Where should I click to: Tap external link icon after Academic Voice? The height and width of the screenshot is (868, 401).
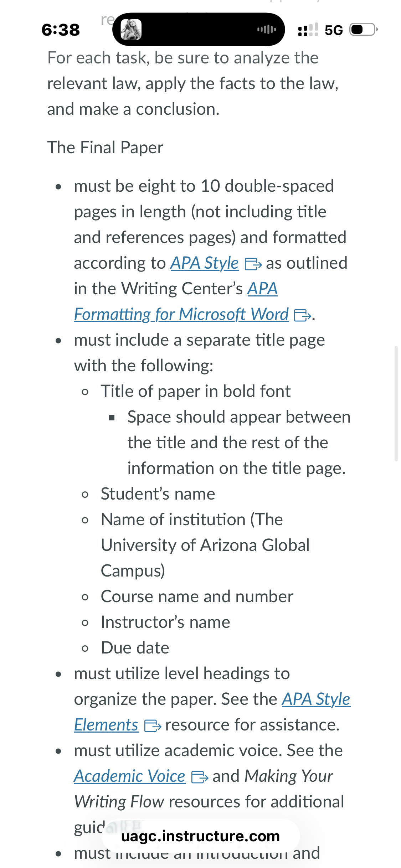pos(200,777)
